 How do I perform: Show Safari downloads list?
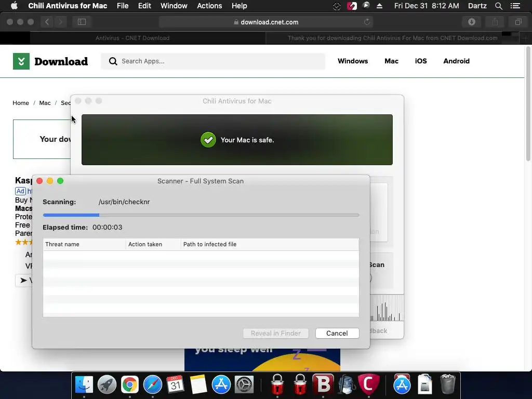coord(472,22)
